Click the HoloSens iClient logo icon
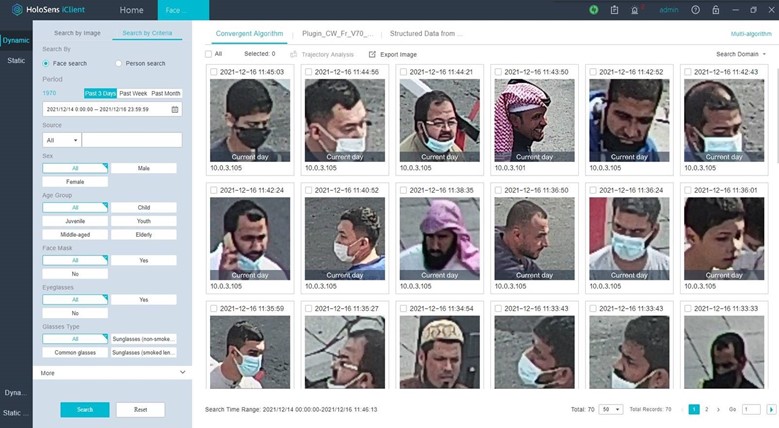Image resolution: width=779 pixels, height=428 pixels. click(17, 9)
